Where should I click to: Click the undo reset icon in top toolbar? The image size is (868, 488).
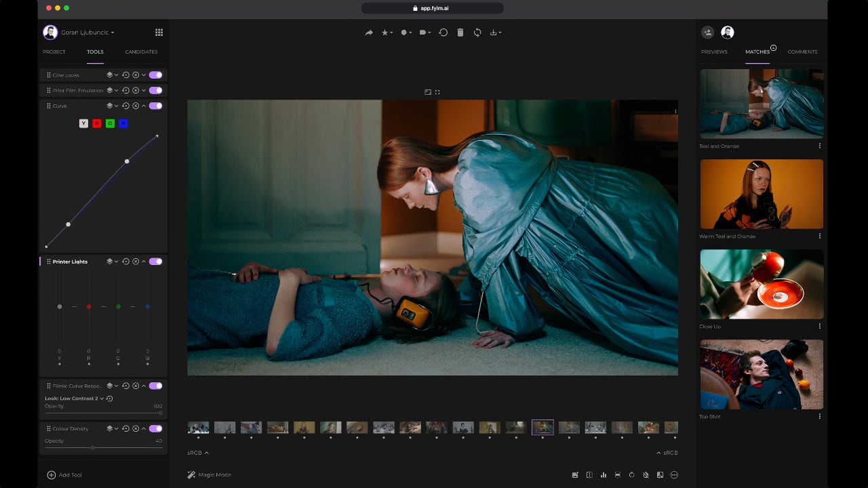click(x=443, y=33)
